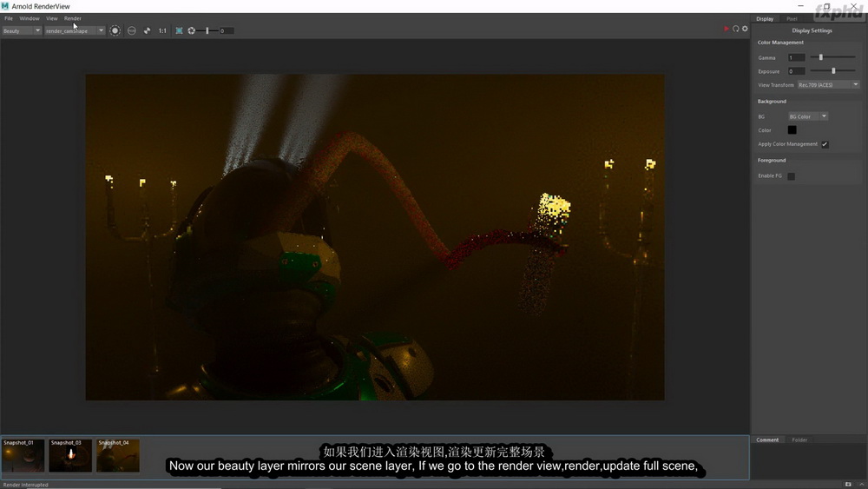
Task: Select the Snapshot_04 thumbnail
Action: [x=118, y=456]
